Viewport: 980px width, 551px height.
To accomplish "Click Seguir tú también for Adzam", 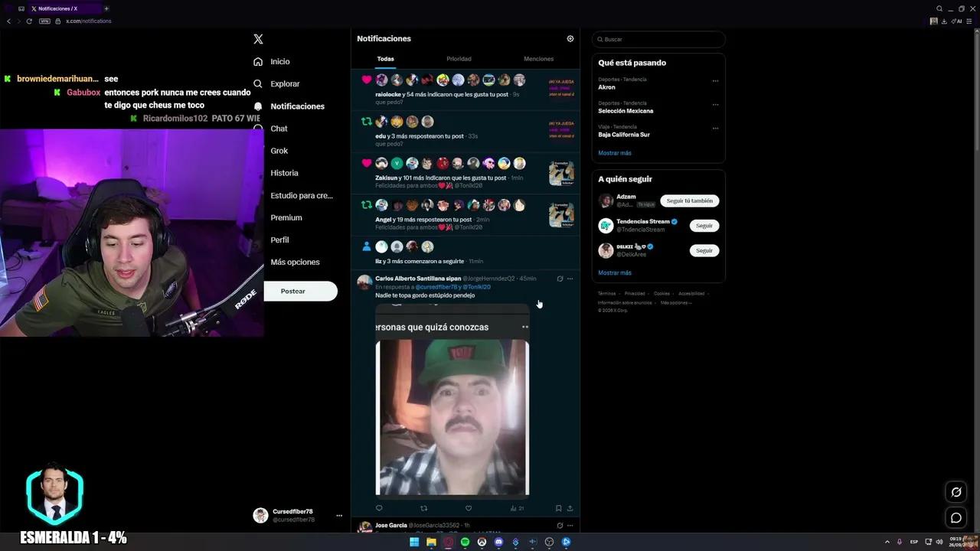I will pyautogui.click(x=689, y=201).
